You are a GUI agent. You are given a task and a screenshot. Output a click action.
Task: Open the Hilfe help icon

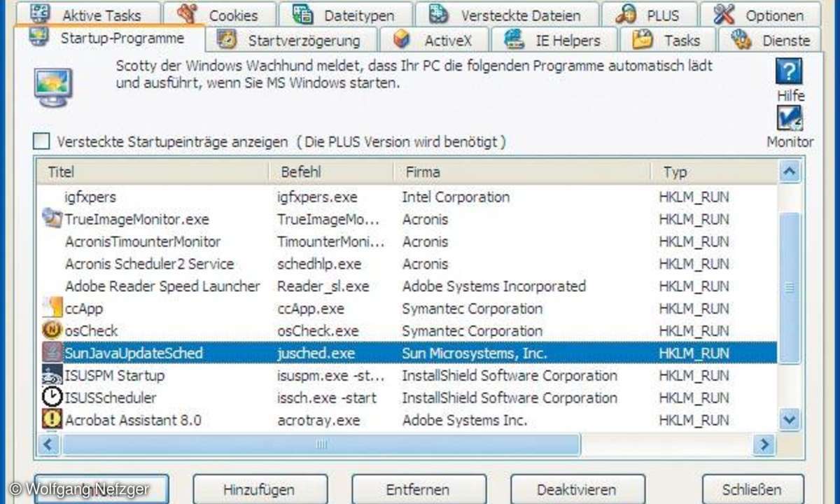point(789,71)
